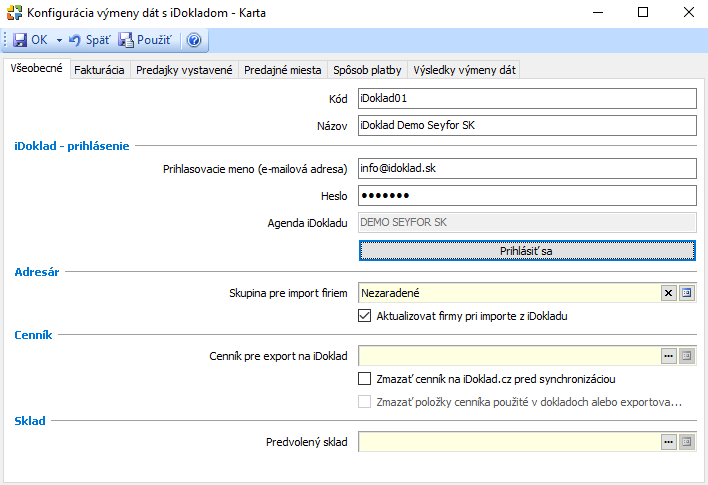Open the help question mark icon
This screenshot has height=485, width=708.
194,40
